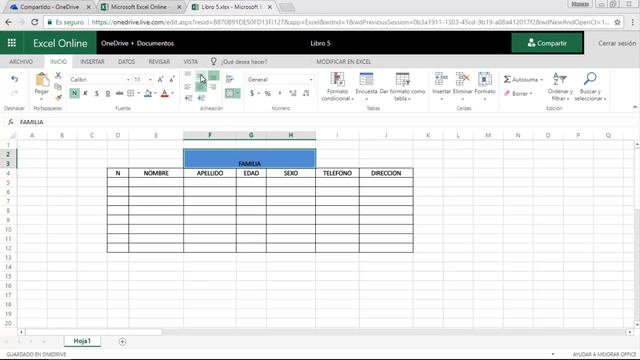640x360 pixels.
Task: Click the ¿Qué desea hacer? search box
Action: 244,62
